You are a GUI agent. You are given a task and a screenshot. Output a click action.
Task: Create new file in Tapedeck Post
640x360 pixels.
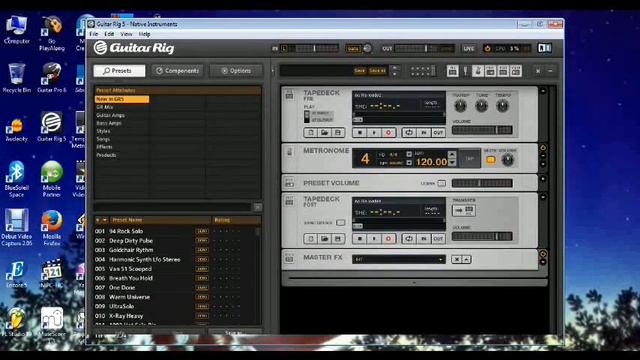[x=311, y=238]
